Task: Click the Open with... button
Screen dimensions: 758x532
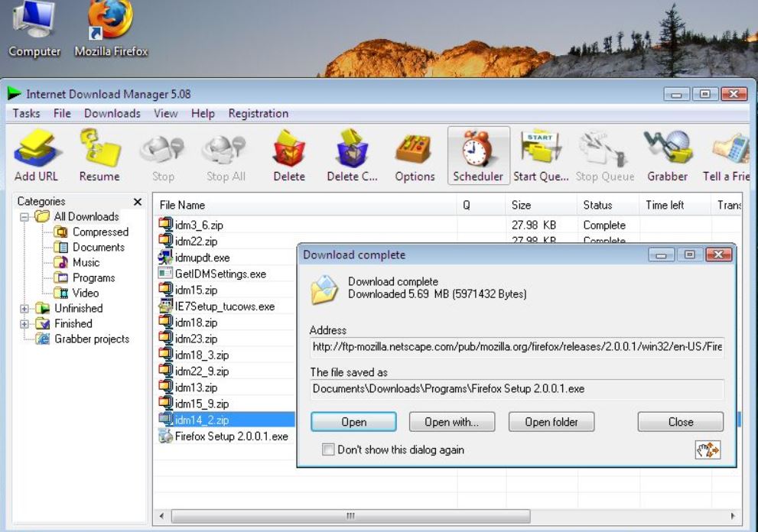Action: pyautogui.click(x=452, y=422)
